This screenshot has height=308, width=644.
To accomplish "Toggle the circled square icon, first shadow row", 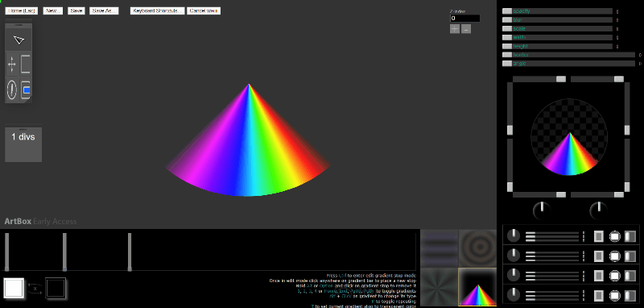I will pos(614,236).
